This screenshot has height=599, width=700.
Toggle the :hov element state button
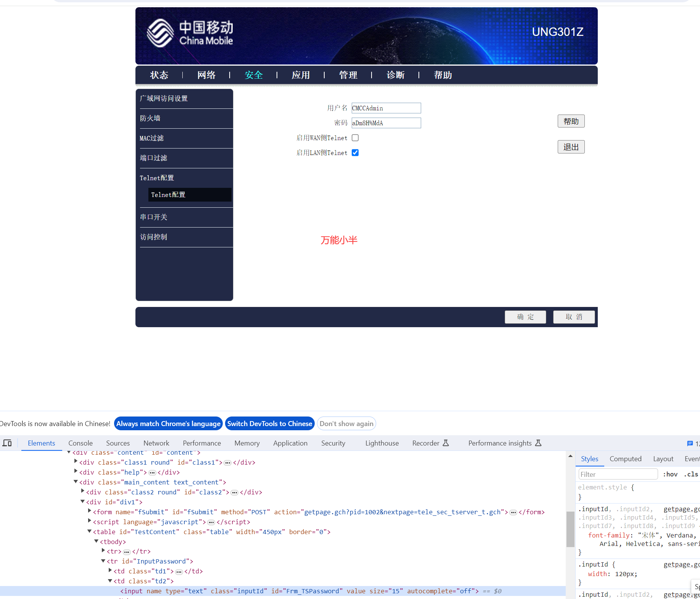[x=670, y=474]
